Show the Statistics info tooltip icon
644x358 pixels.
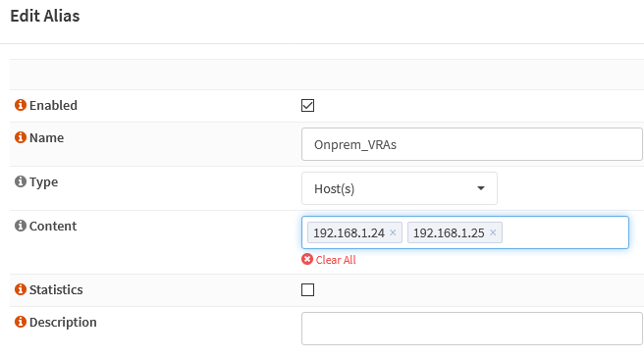21,289
